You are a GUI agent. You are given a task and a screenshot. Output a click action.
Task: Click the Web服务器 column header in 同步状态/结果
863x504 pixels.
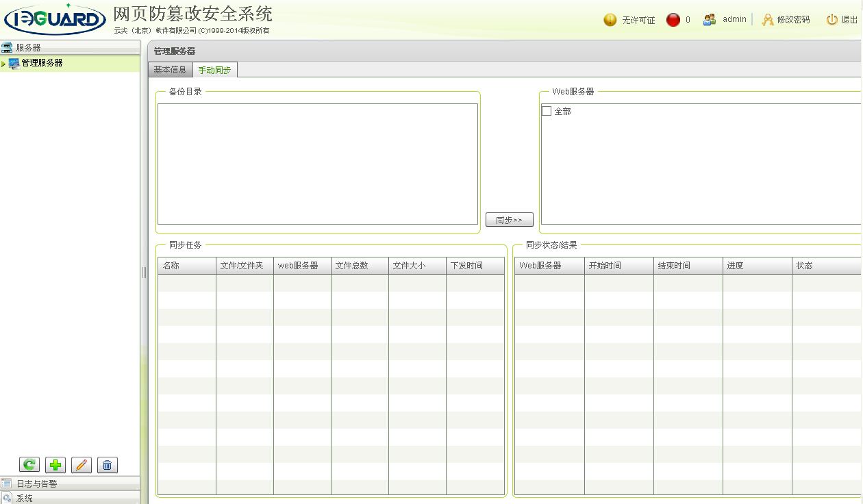point(549,266)
